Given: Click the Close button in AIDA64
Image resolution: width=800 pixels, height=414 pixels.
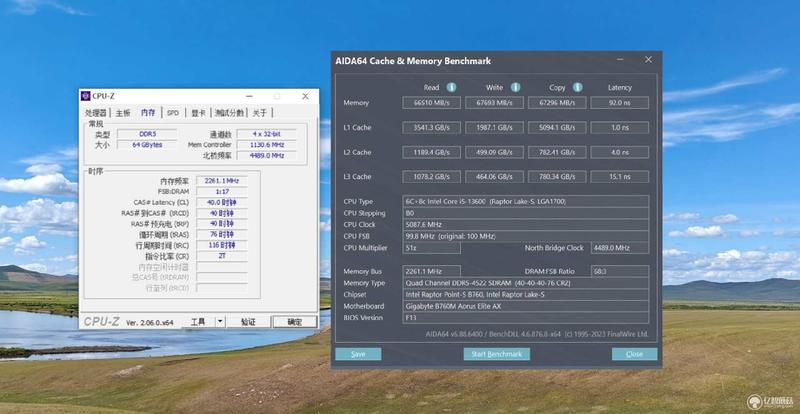Looking at the screenshot, I should pyautogui.click(x=634, y=354).
